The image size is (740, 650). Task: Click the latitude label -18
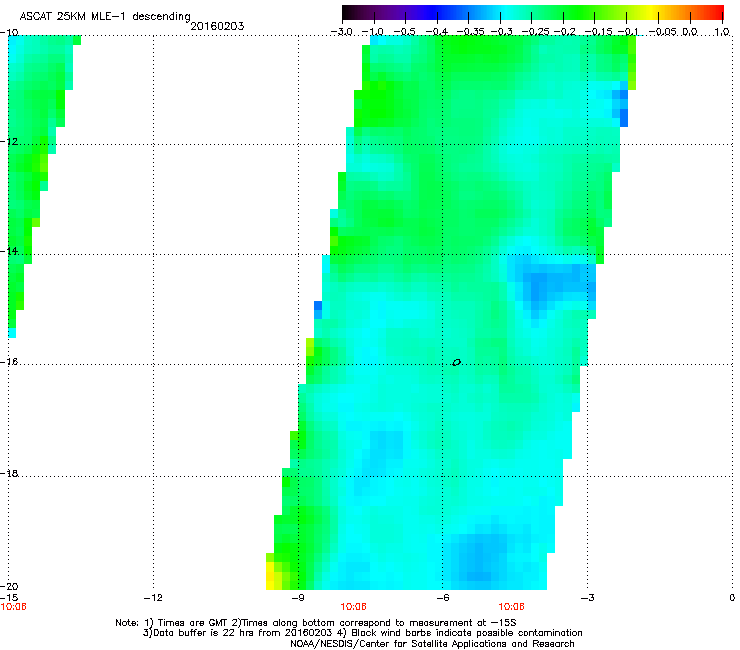(x=9, y=473)
